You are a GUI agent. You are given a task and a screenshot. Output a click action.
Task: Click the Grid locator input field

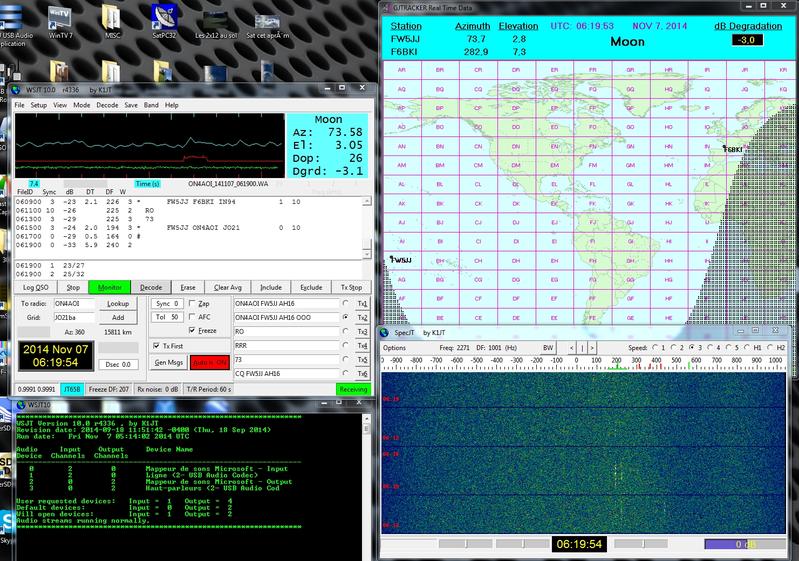74,317
